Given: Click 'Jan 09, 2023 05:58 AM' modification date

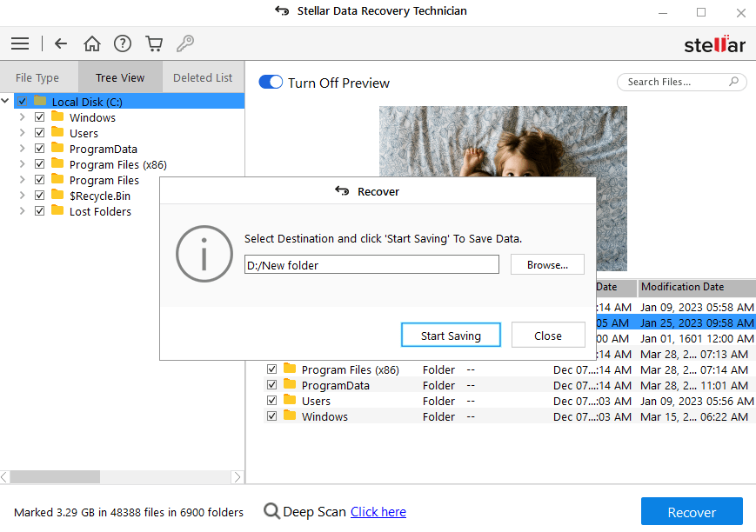Looking at the screenshot, I should [x=697, y=307].
